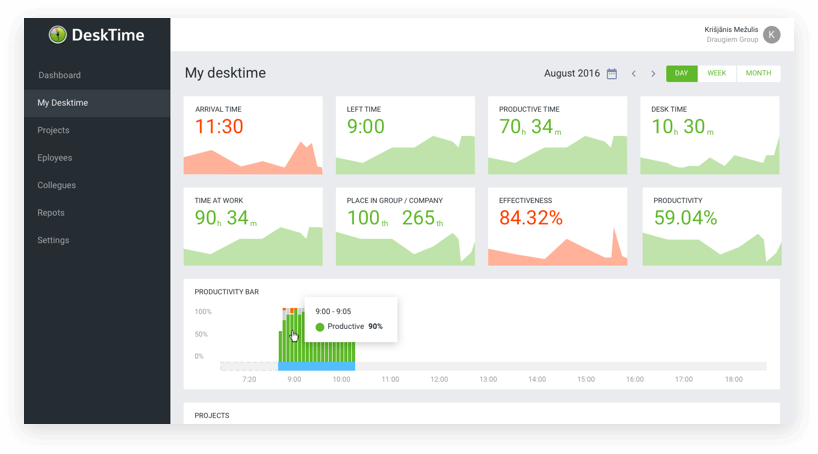Screen dimensions: 818x454
Task: Click the Time At Work card
Action: (x=253, y=226)
